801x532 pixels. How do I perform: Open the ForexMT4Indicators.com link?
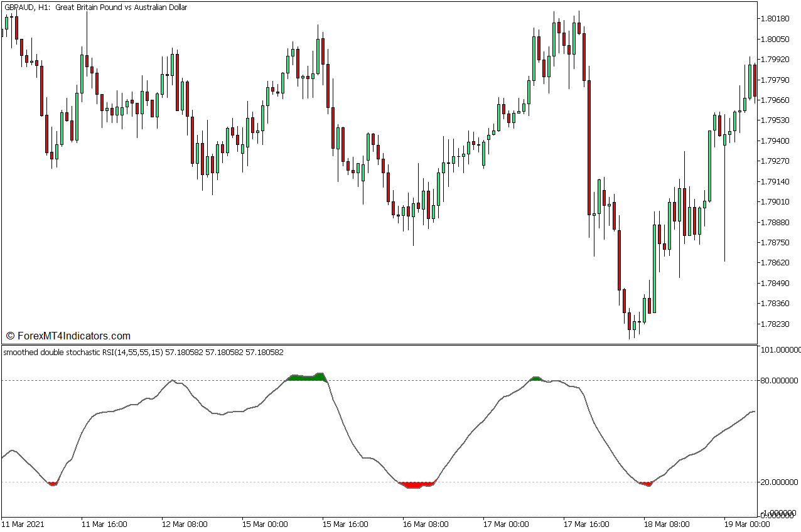(x=66, y=336)
